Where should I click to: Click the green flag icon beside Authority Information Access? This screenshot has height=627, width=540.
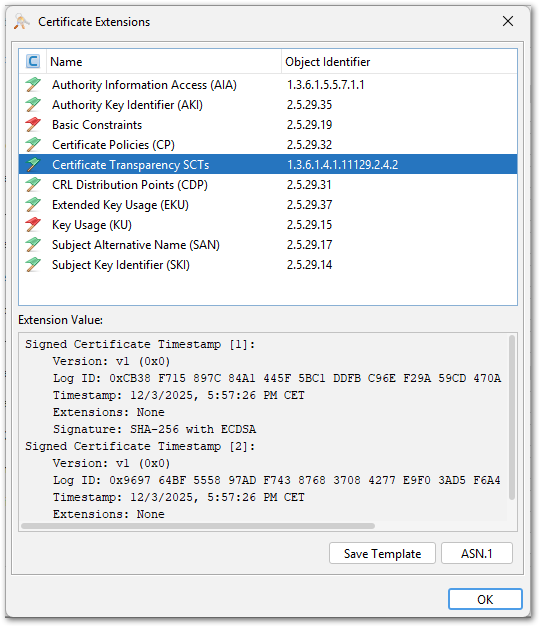click(33, 84)
